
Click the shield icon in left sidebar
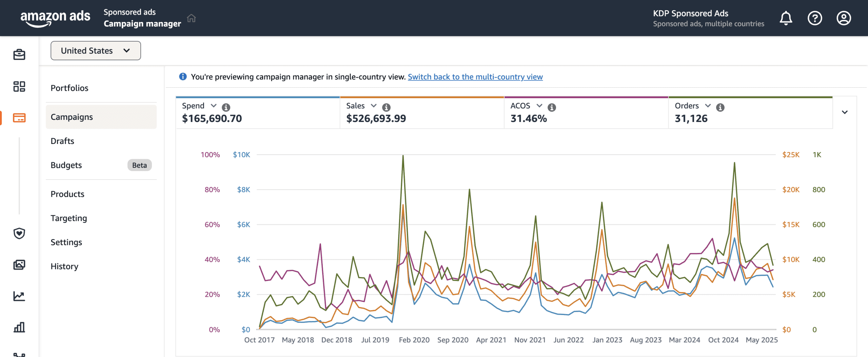pyautogui.click(x=19, y=233)
